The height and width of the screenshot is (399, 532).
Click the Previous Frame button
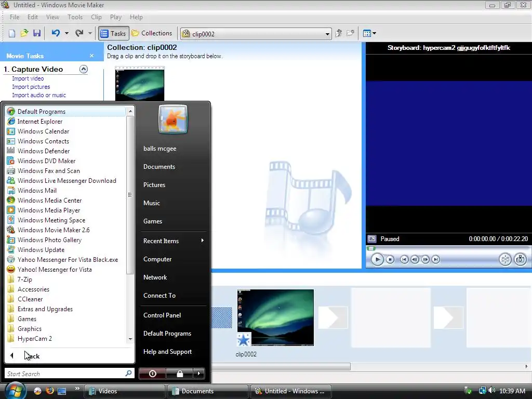[415, 260]
